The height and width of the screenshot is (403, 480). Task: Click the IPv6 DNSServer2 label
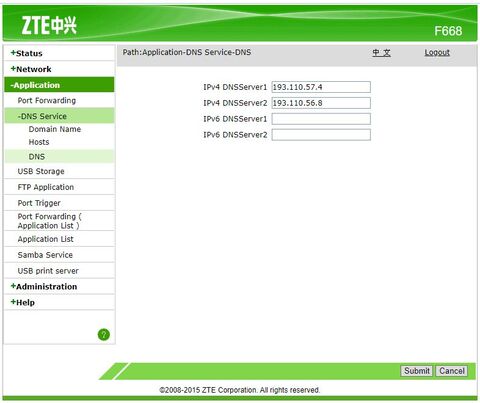pos(235,135)
